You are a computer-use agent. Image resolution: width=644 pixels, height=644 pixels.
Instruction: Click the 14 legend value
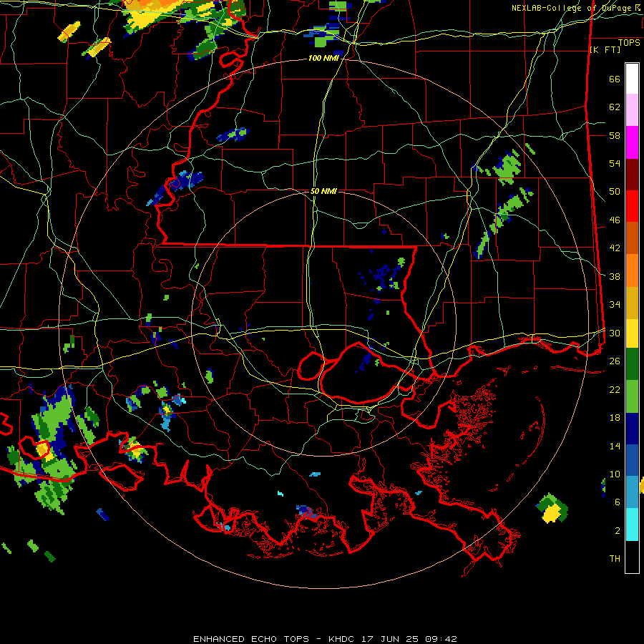tap(615, 446)
